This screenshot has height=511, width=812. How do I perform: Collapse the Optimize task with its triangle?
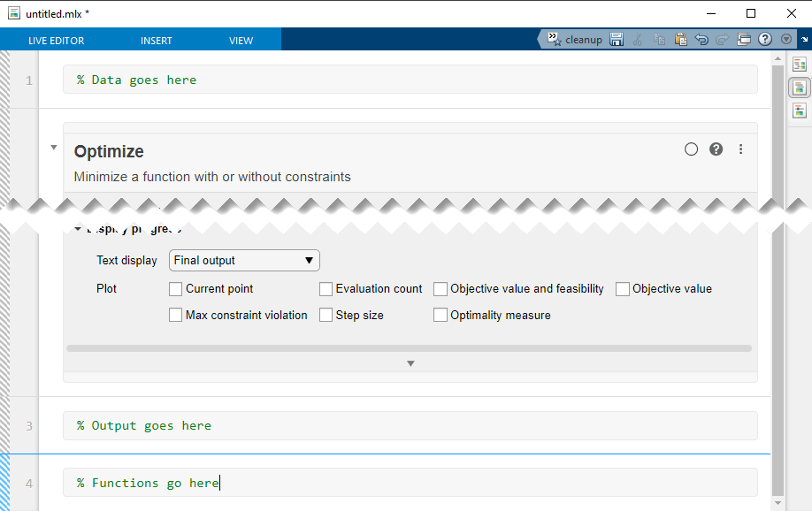coord(53,148)
